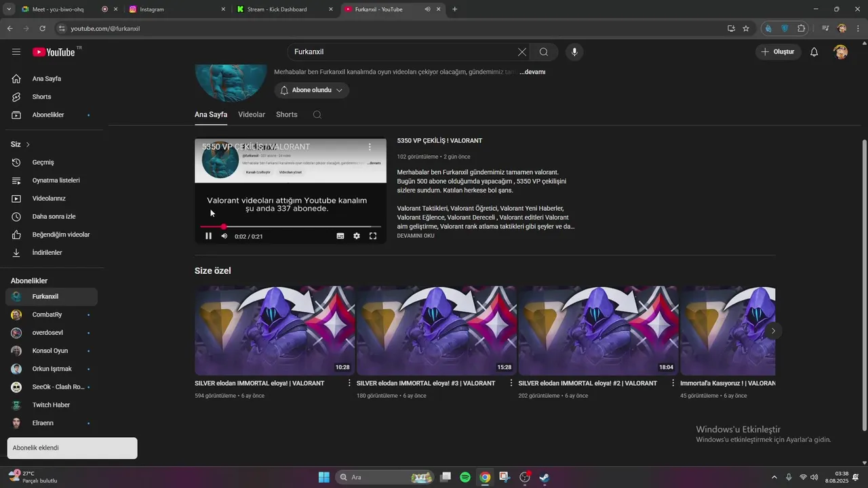Viewport: 868px width, 488px height.
Task: Open CombatRy subscription in sidebar
Action: pyautogui.click(x=52, y=314)
